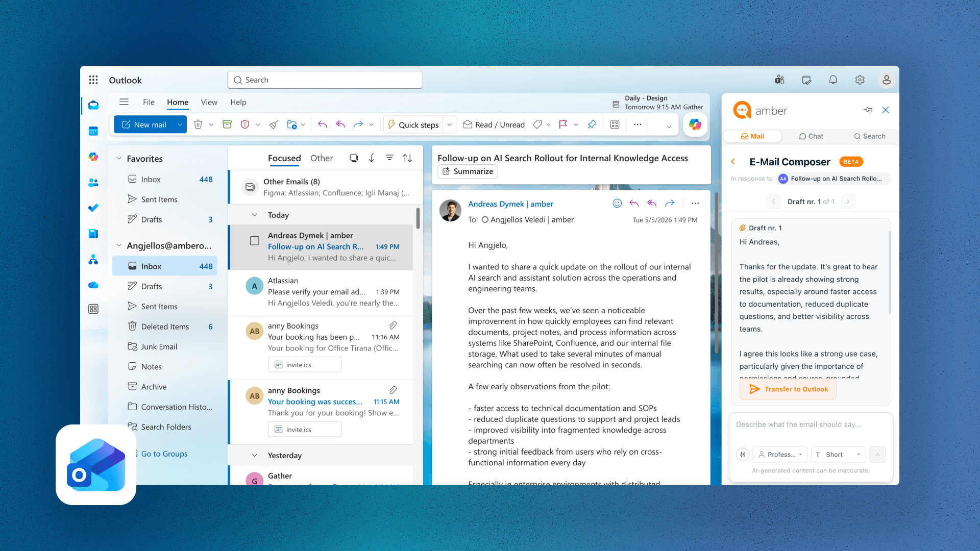
Task: Open the account profile avatar
Action: click(887, 80)
